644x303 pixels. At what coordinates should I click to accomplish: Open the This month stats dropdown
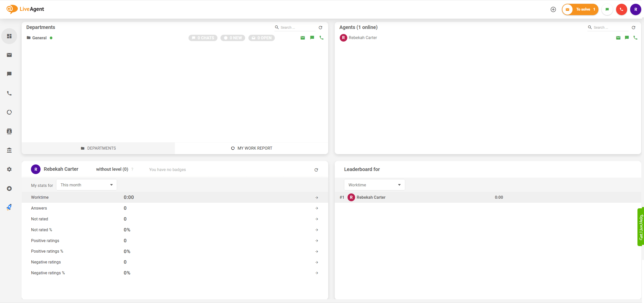click(x=86, y=185)
